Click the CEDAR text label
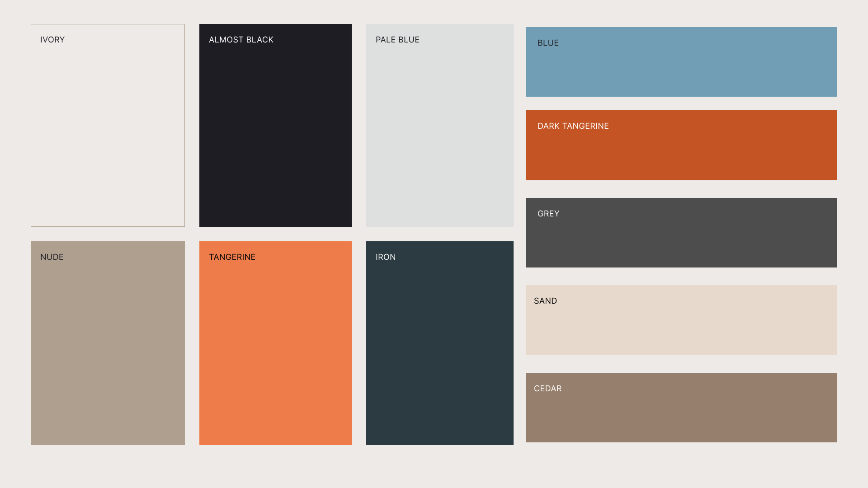The width and height of the screenshot is (868, 488). pos(547,389)
